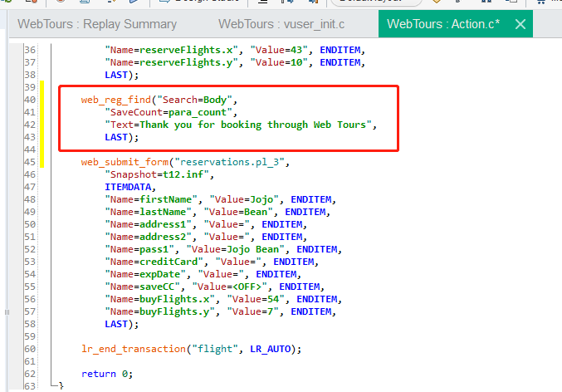Screen dimensions: 562x392
Task: Click the "Name=reserveFlights.y" Value=10 line
Action: [x=235, y=62]
